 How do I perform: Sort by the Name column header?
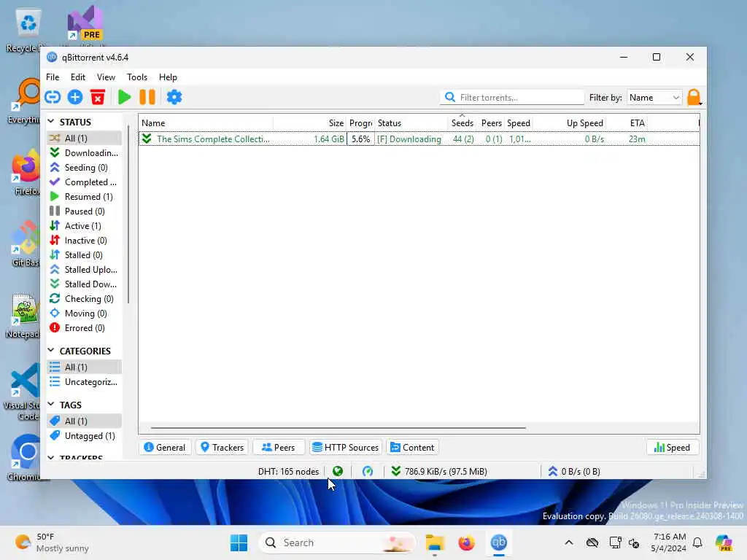tap(206, 122)
